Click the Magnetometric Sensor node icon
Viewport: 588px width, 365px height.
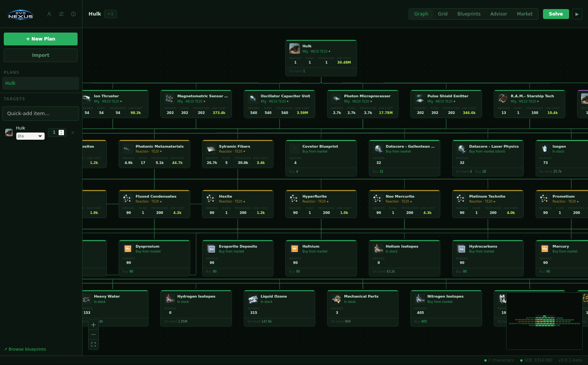click(x=170, y=98)
